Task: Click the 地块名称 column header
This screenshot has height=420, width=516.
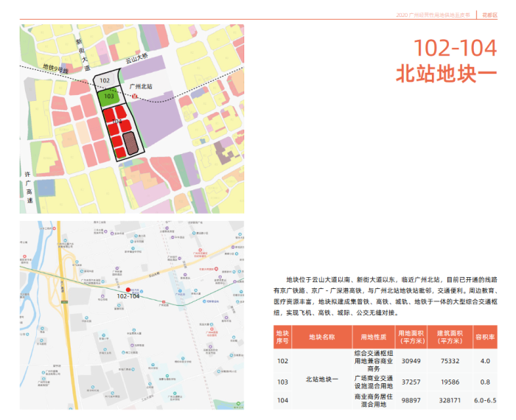Action: [x=321, y=337]
